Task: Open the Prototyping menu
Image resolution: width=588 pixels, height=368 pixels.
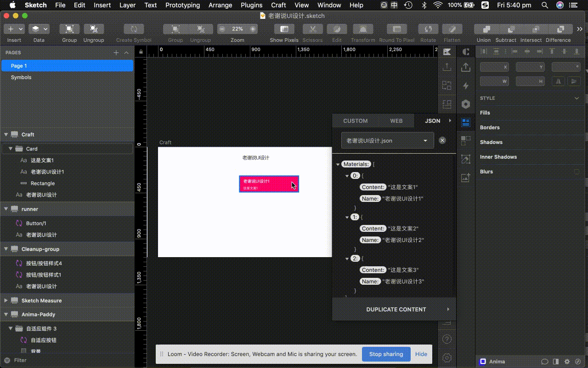Action: coord(182,5)
